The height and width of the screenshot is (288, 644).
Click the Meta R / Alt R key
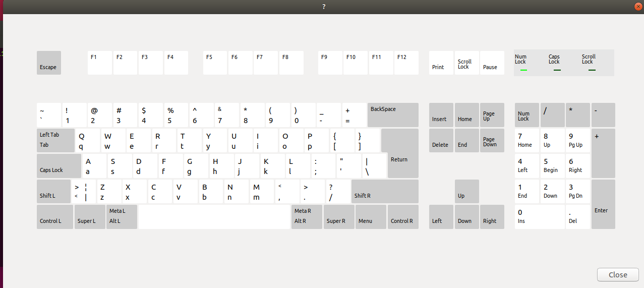click(307, 217)
